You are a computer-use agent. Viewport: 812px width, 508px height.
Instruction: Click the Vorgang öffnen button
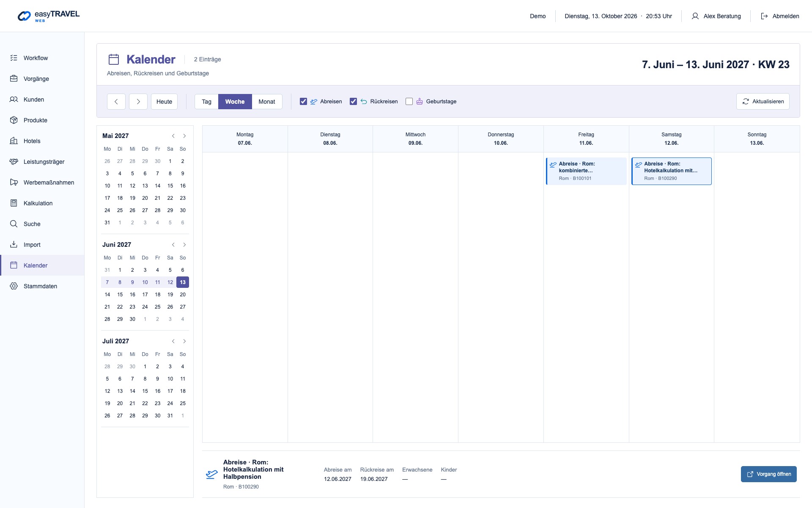coord(768,474)
